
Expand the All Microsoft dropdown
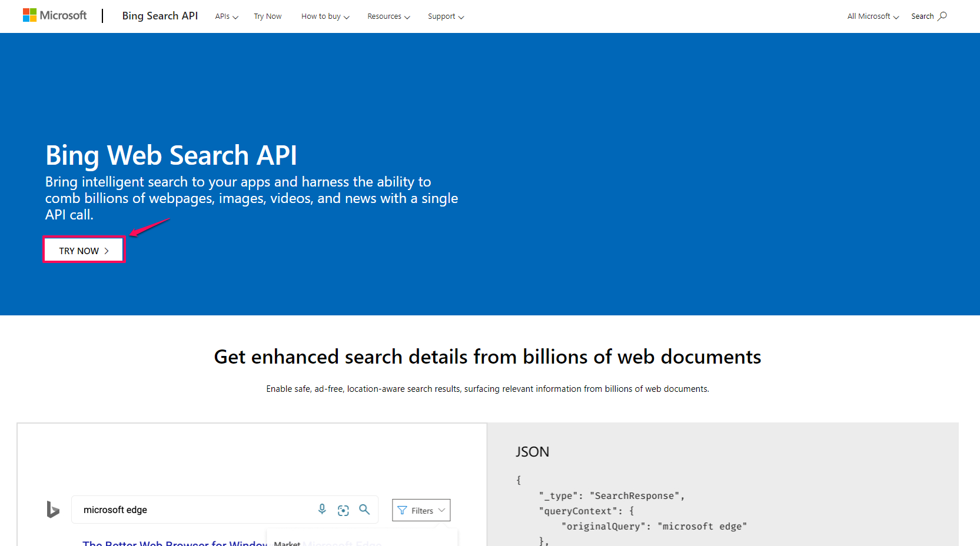[x=872, y=16]
